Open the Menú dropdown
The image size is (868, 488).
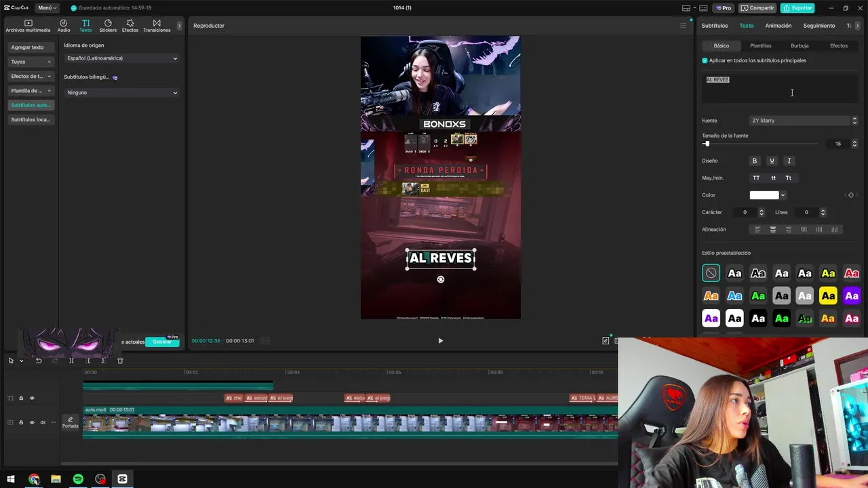click(x=46, y=8)
